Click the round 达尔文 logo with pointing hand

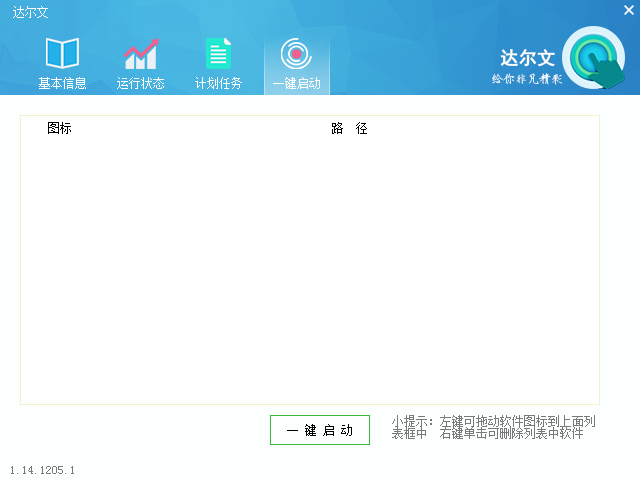pyautogui.click(x=594, y=60)
